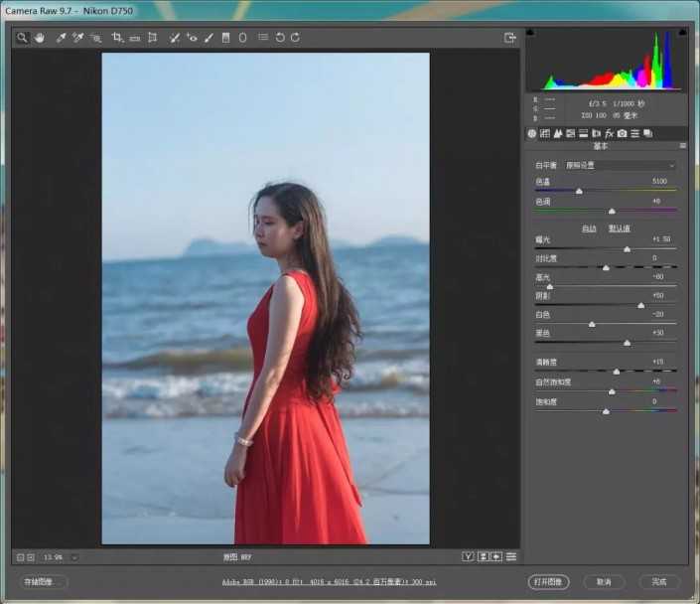Pick the White Balance eyedropper tool
Screen dimensions: 700x604
(61, 38)
